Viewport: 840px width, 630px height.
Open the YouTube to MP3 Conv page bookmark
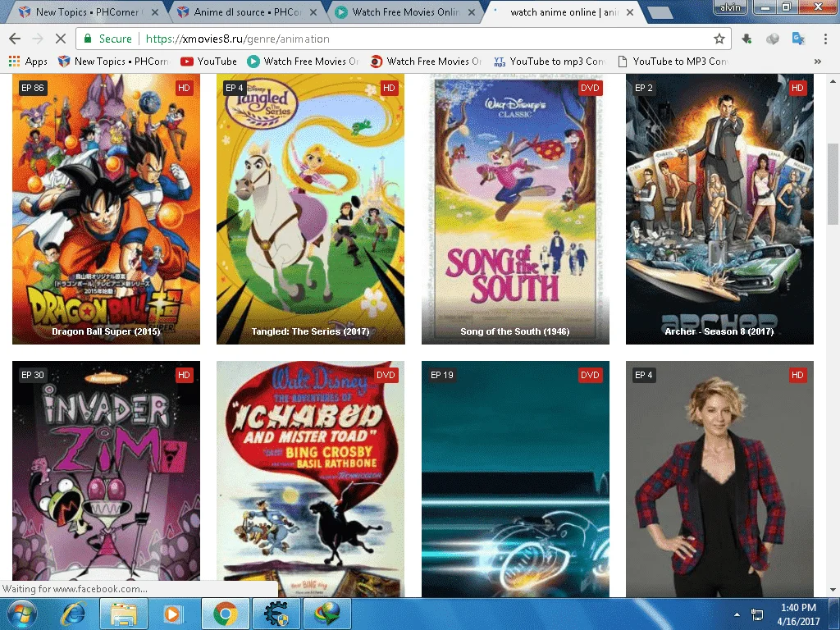click(x=673, y=61)
